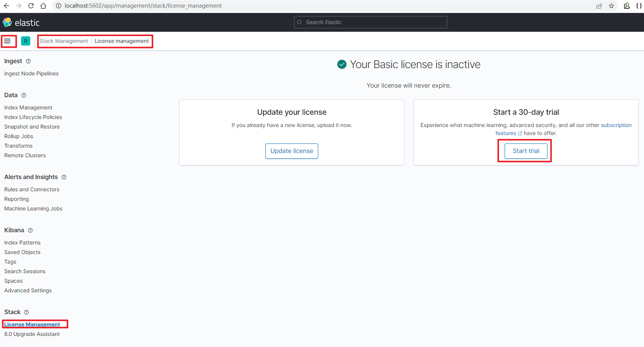Select the Stack Management breadcrumb
Viewport: 644px width, 347px height.
tap(64, 41)
